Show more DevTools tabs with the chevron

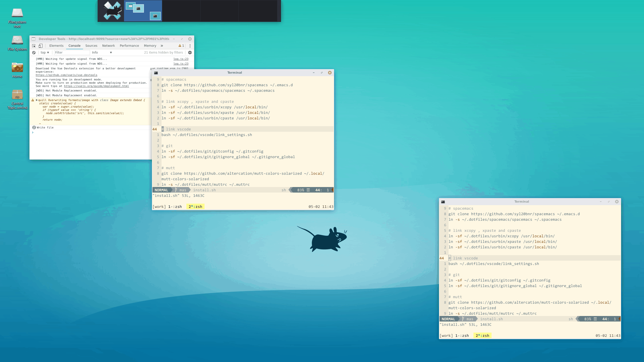pos(162,46)
